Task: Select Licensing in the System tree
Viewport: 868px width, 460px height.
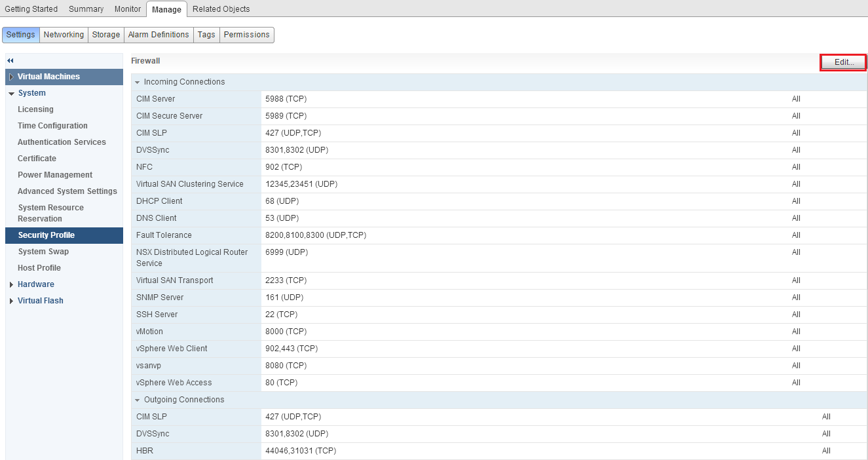Action: coord(35,109)
